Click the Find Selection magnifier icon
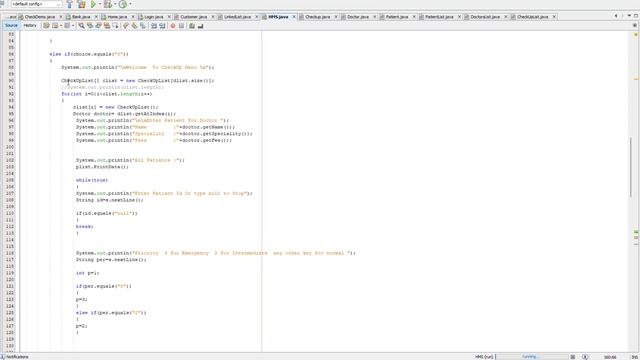 click(82, 26)
